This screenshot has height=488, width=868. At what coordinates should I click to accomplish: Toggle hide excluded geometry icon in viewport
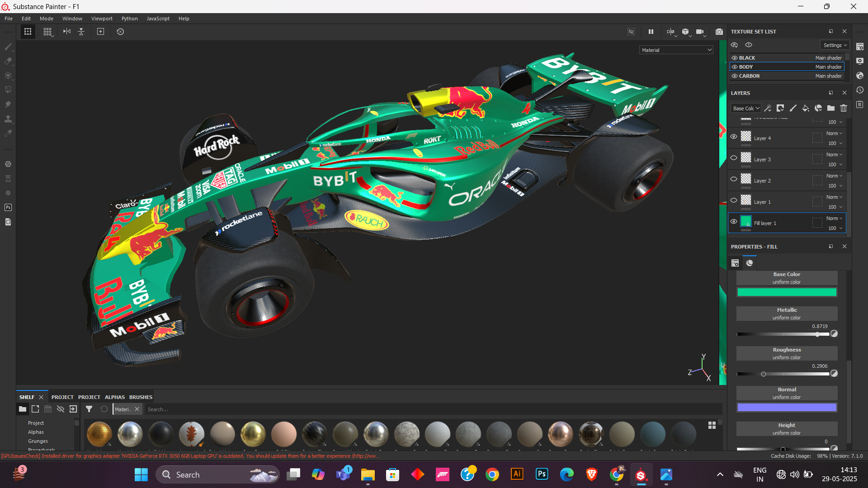(631, 32)
